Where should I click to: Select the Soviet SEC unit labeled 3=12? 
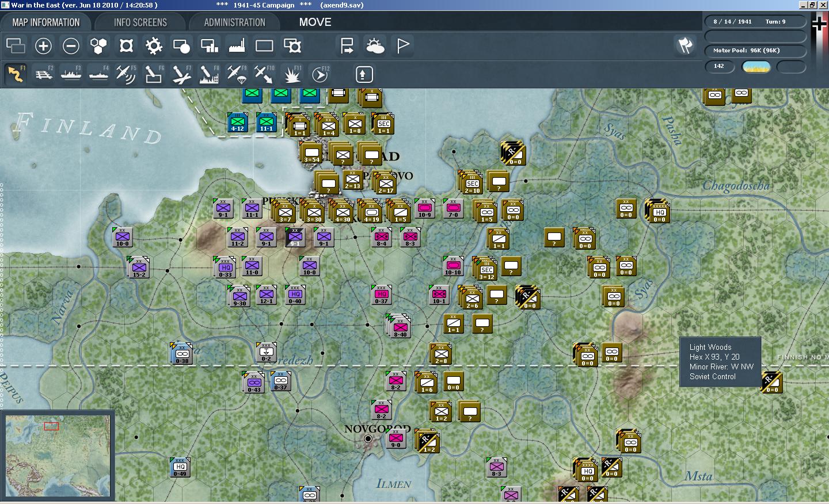[x=486, y=269]
